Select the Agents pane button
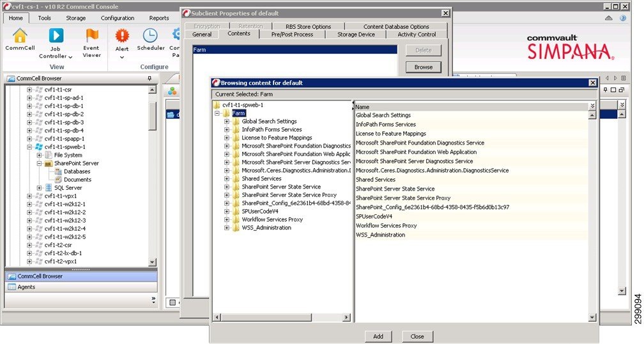This screenshot has width=644, height=344. point(80,287)
